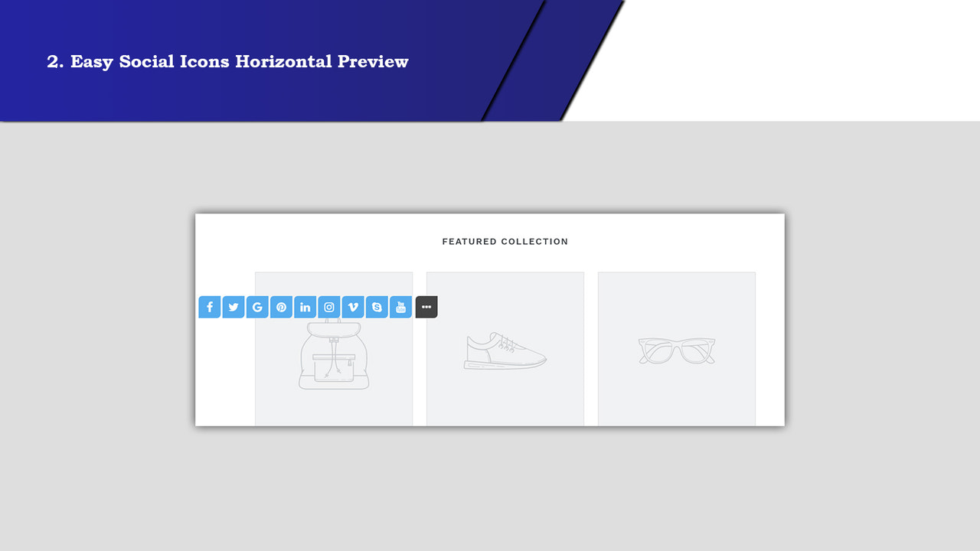The height and width of the screenshot is (551, 980).
Task: Select the sneaker product card
Action: pos(505,348)
